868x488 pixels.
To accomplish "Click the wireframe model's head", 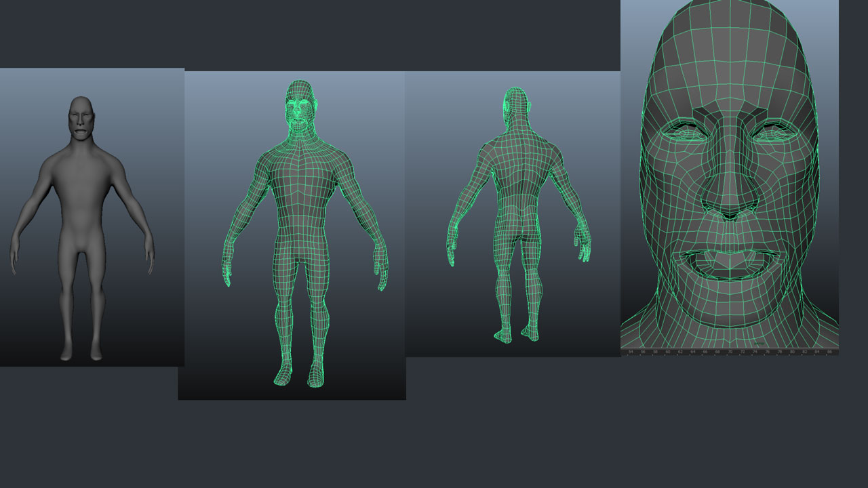I will click(298, 102).
